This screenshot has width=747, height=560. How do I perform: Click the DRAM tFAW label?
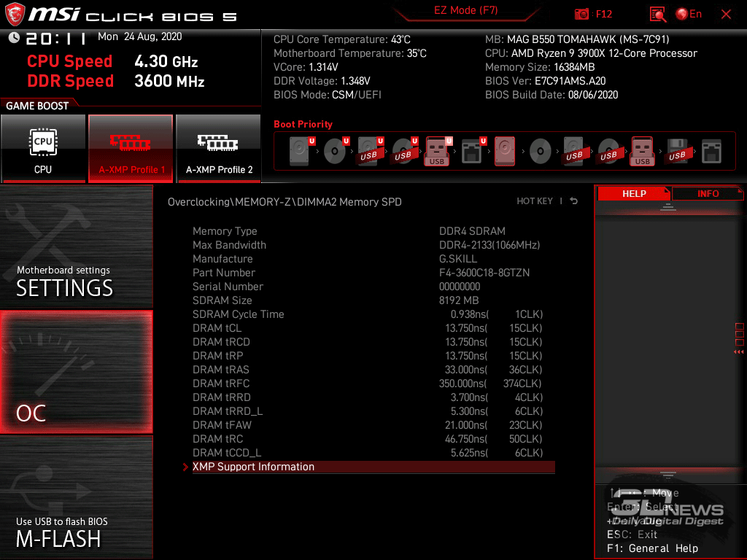[x=222, y=425]
